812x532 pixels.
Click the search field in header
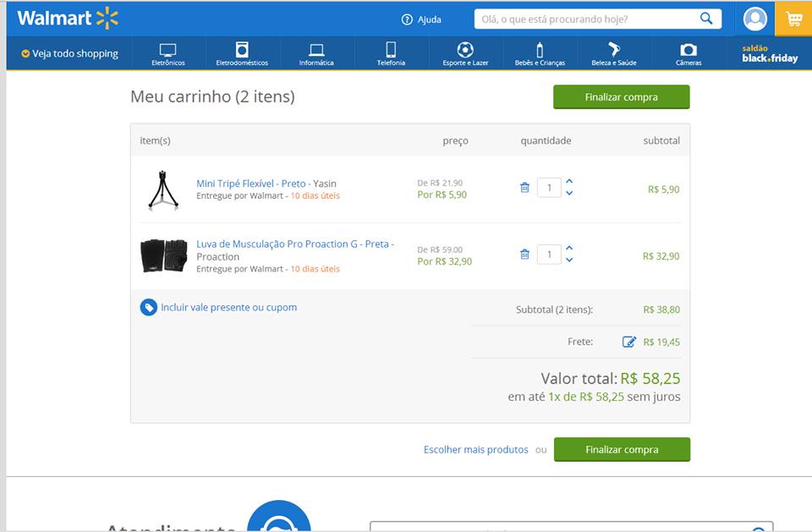pyautogui.click(x=584, y=19)
